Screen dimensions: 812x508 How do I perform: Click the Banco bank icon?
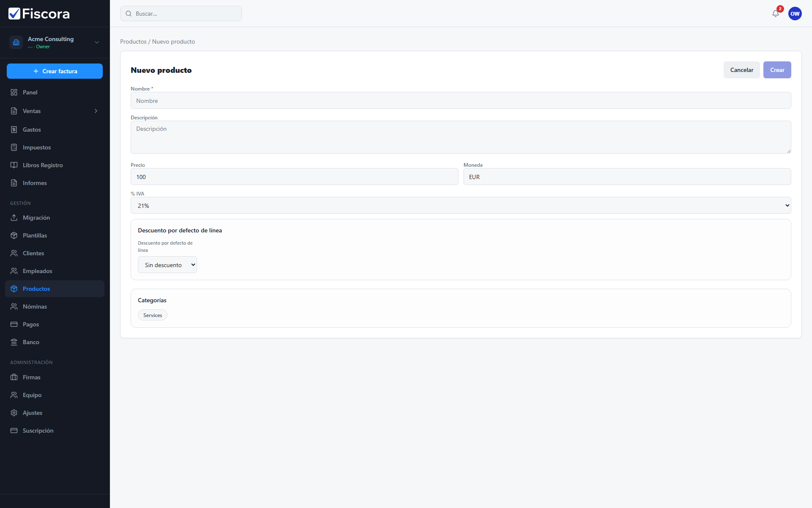click(x=14, y=342)
